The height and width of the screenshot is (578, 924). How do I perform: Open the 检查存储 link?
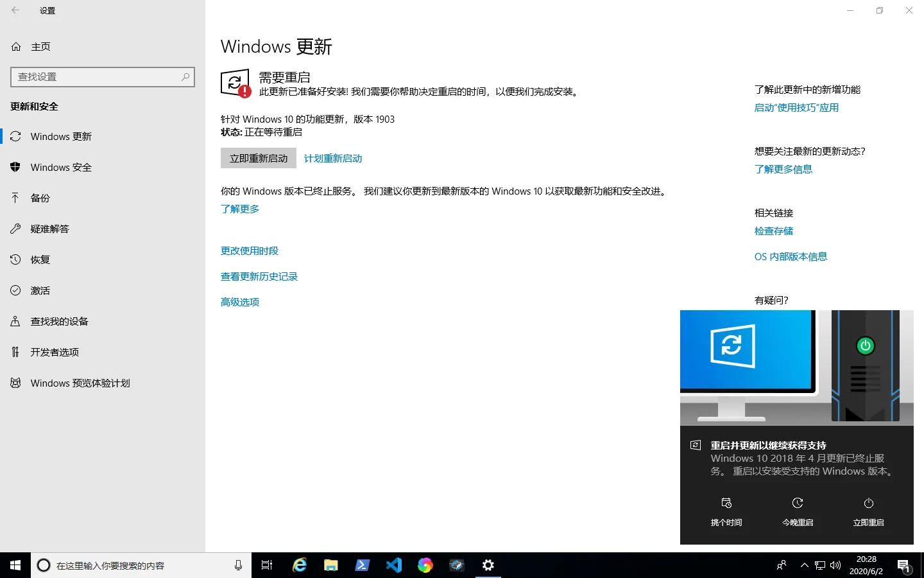click(x=774, y=231)
